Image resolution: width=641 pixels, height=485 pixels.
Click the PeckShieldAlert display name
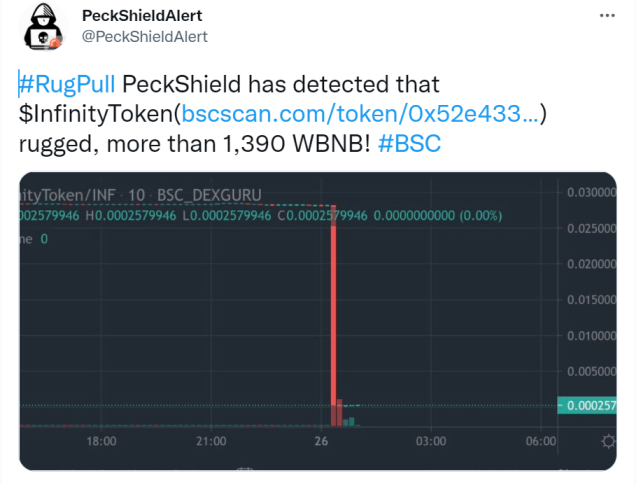[x=142, y=16]
